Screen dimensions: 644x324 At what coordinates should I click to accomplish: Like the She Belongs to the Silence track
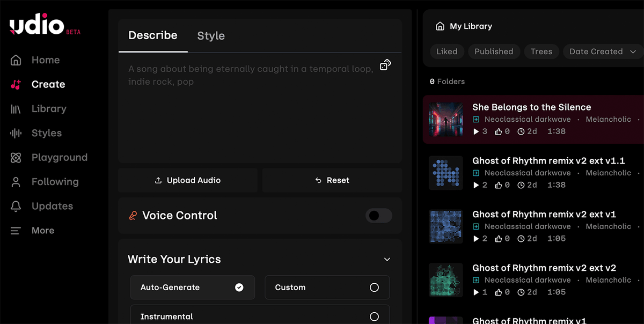point(499,131)
